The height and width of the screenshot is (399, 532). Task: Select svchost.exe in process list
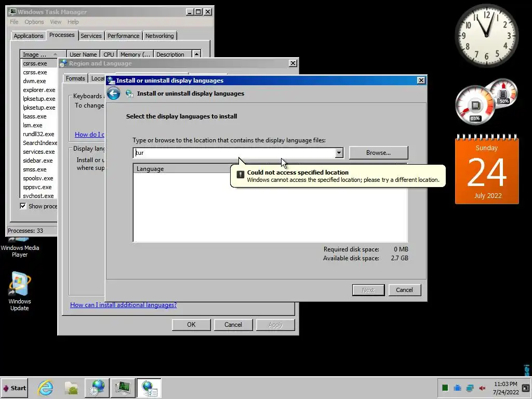click(39, 196)
